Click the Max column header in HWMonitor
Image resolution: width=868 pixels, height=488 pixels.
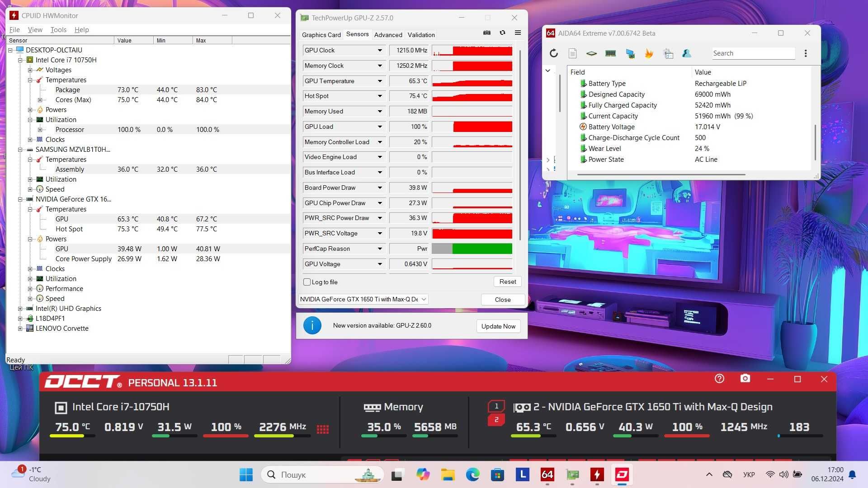tap(212, 40)
